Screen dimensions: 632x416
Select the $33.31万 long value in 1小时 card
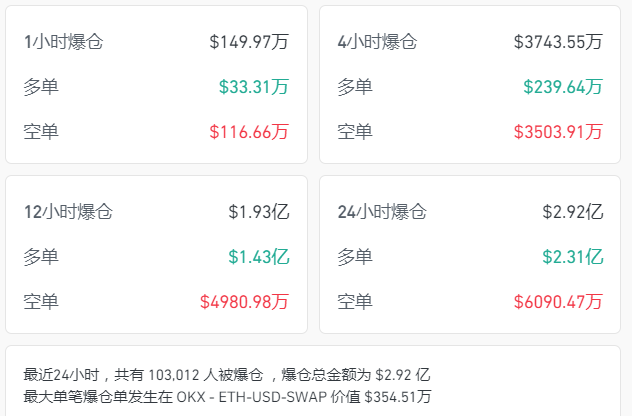point(254,87)
